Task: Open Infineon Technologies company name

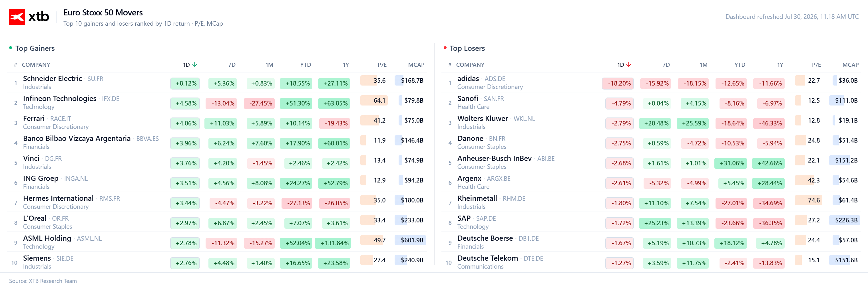Action: click(x=60, y=99)
